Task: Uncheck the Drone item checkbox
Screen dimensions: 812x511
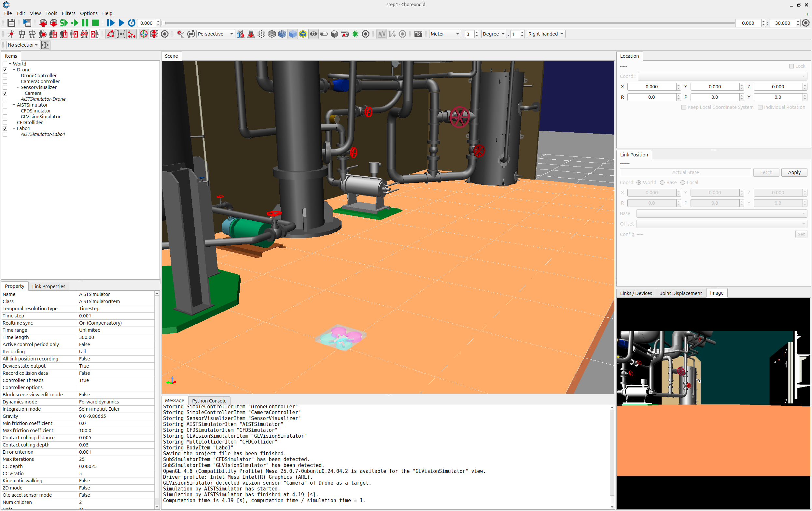Action: point(5,70)
